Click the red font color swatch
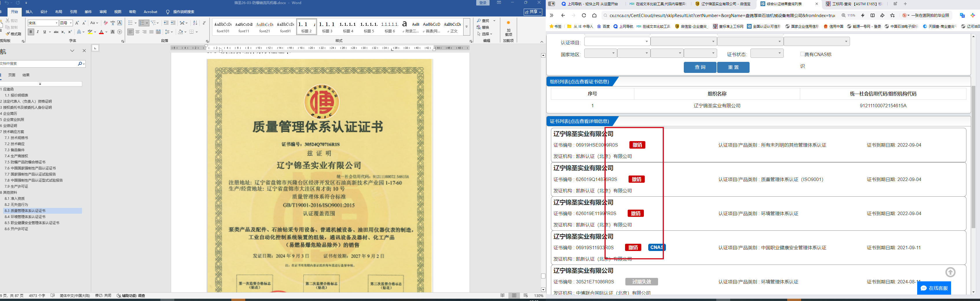The image size is (980, 301). (101, 32)
